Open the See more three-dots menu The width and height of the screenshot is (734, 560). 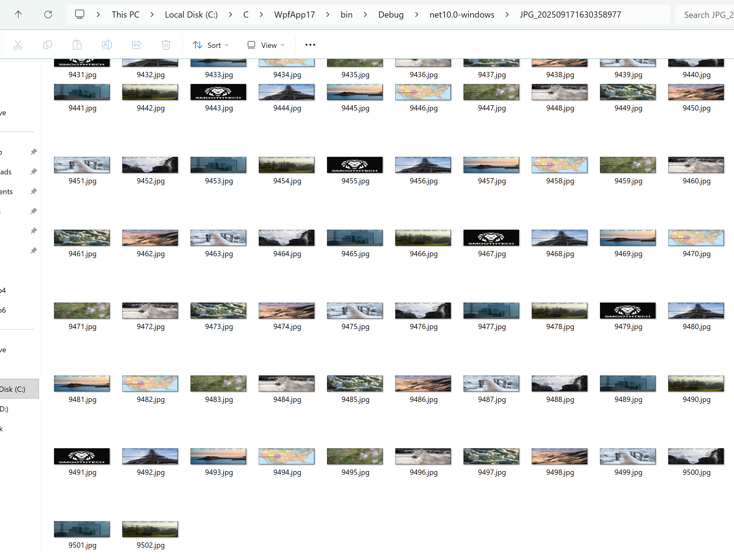pyautogui.click(x=310, y=45)
